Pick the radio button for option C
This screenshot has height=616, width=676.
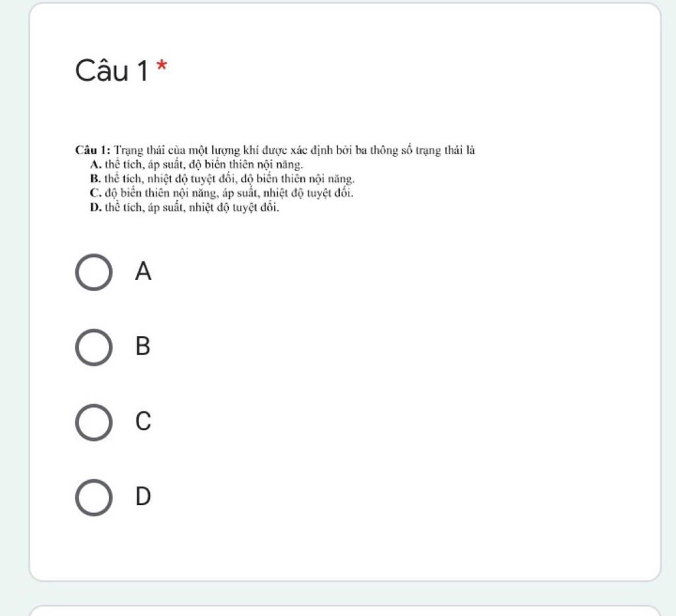[x=94, y=423]
